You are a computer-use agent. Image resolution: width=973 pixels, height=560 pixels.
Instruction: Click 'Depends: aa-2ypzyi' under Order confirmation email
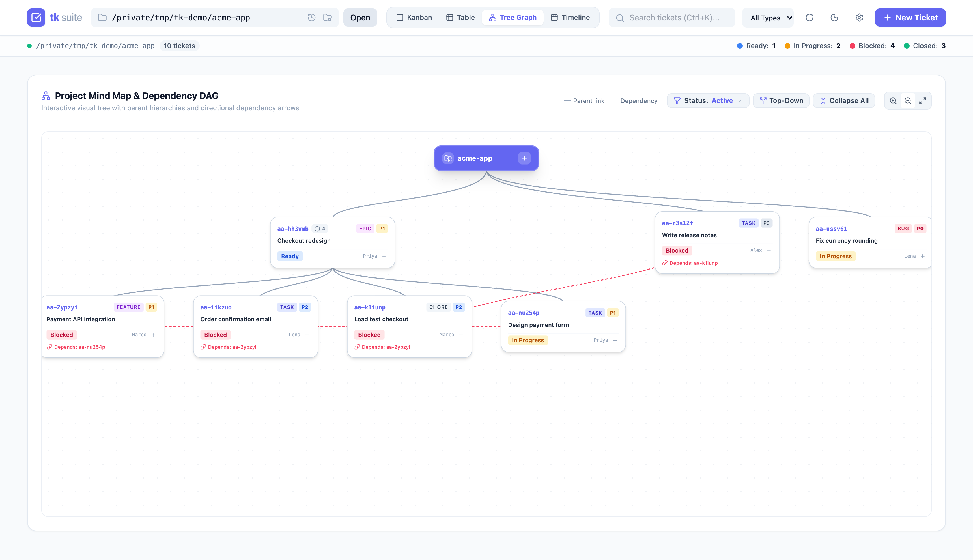pos(232,347)
